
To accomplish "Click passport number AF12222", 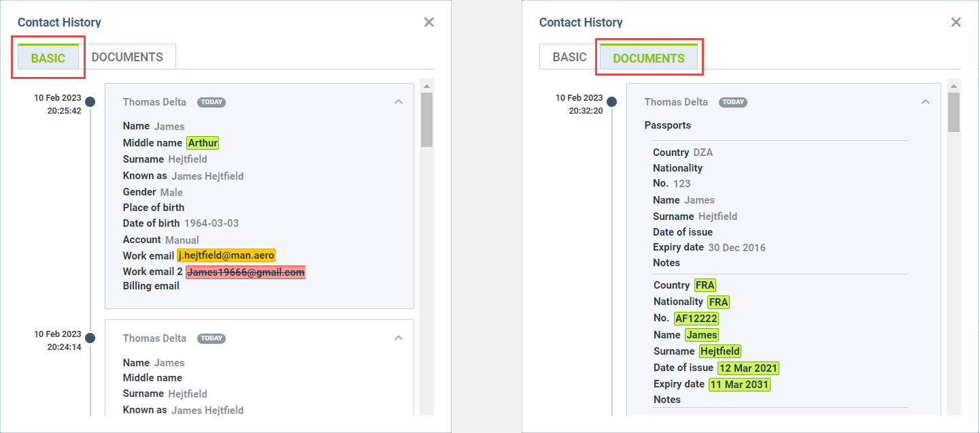I will (x=696, y=319).
